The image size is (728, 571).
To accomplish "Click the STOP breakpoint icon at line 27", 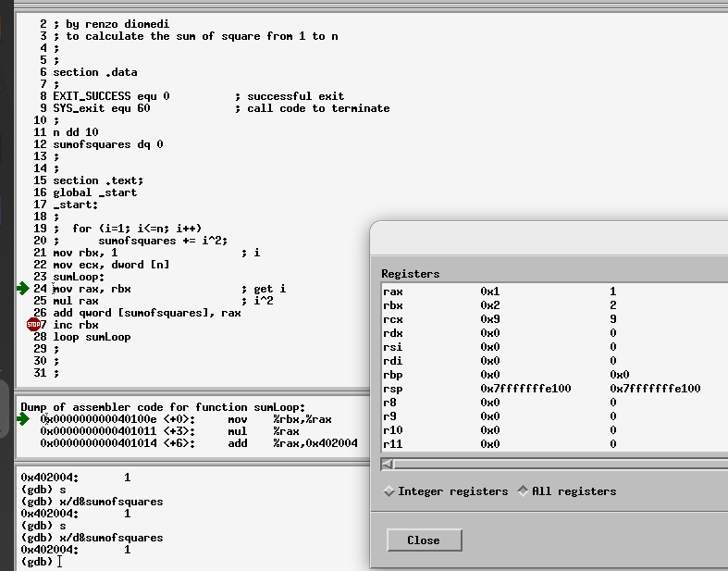I will click(x=33, y=324).
